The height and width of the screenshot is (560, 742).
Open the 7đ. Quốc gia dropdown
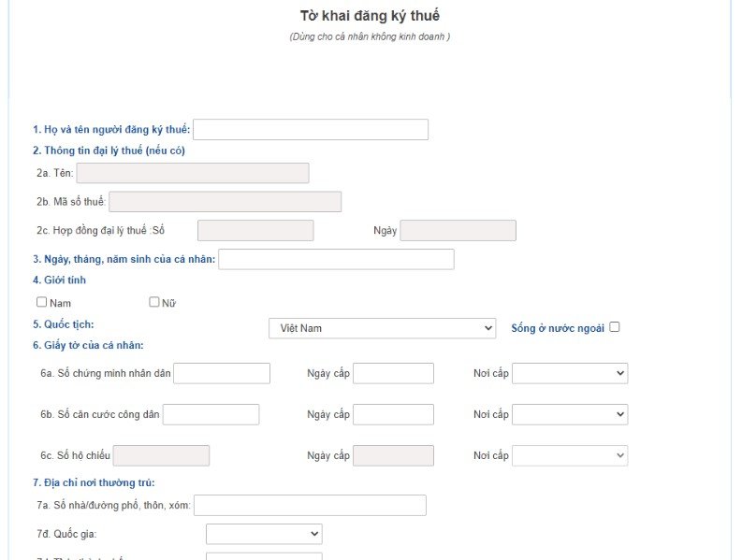(x=264, y=534)
